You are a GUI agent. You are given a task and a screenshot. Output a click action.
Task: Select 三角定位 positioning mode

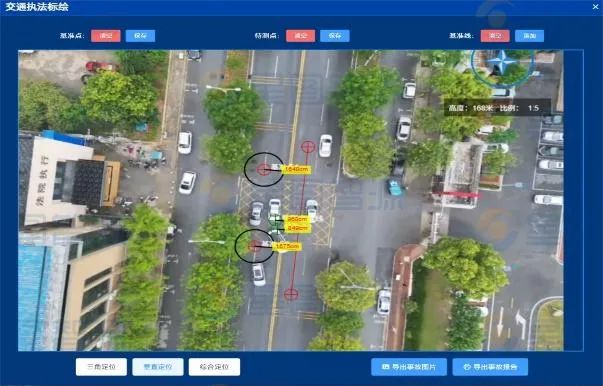point(101,367)
